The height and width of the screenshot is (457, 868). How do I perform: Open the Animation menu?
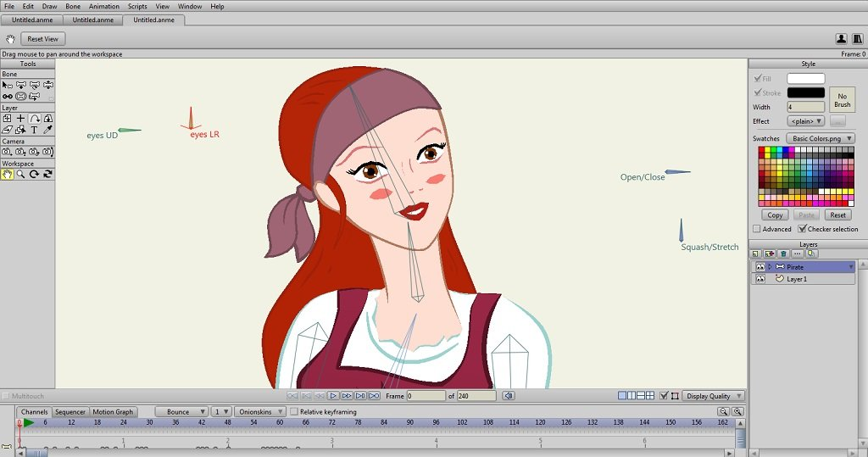coord(104,6)
